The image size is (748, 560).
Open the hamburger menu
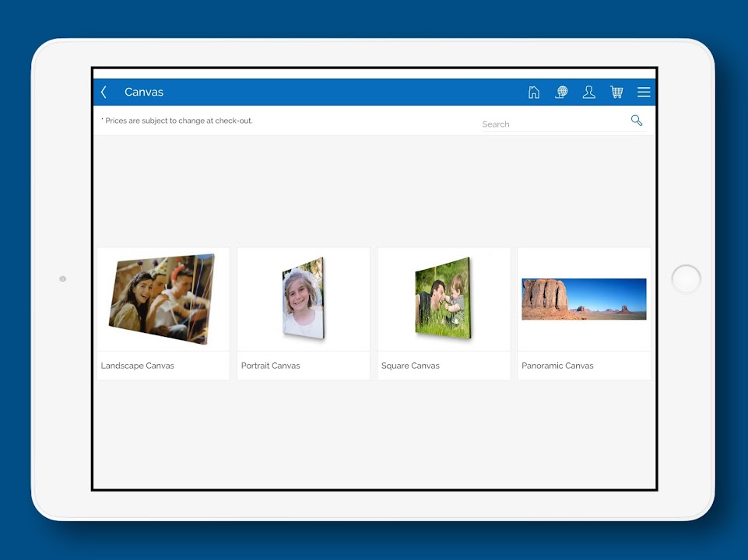click(x=644, y=92)
